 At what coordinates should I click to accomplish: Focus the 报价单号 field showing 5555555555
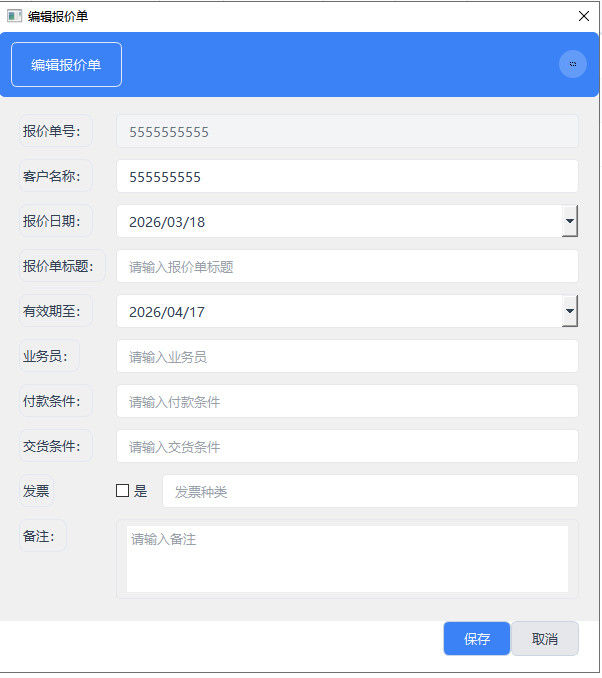point(347,131)
